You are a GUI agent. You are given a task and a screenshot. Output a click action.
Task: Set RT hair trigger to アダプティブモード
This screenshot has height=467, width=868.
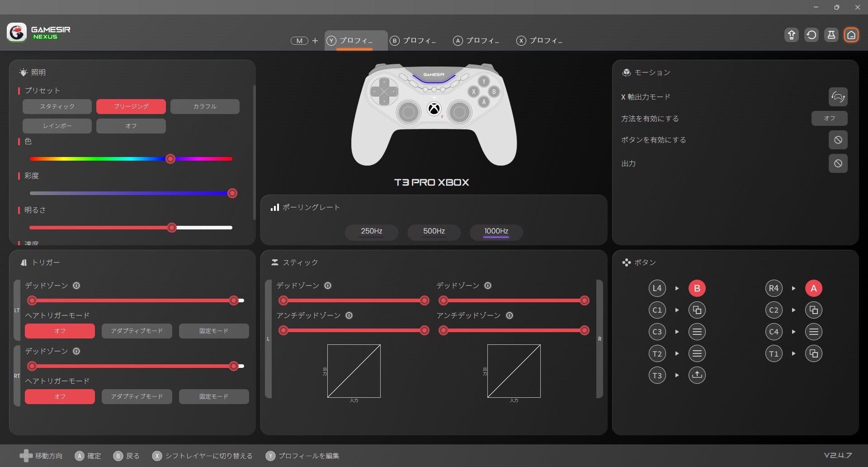[137, 396]
